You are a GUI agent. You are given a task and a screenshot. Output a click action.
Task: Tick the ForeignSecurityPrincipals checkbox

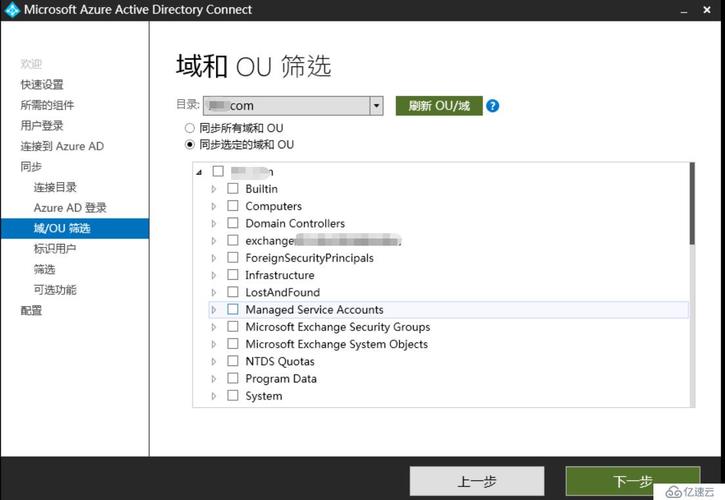pyautogui.click(x=233, y=257)
